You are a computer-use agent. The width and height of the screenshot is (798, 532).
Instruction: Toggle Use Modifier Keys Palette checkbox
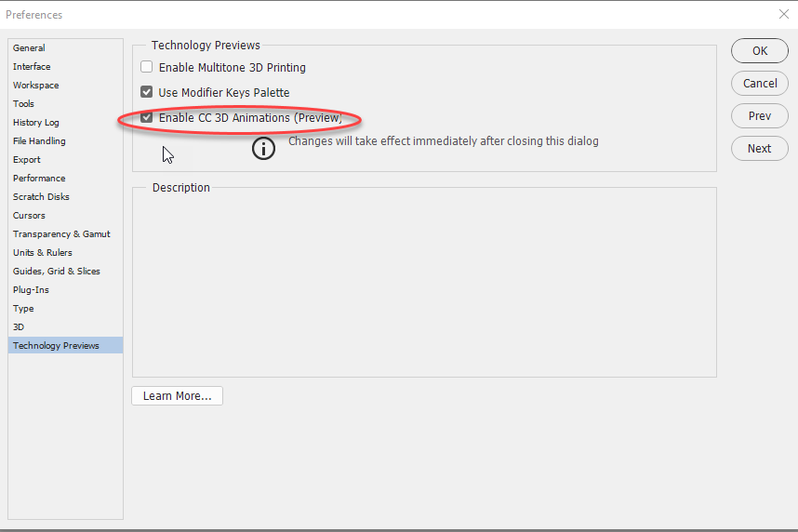tap(147, 92)
